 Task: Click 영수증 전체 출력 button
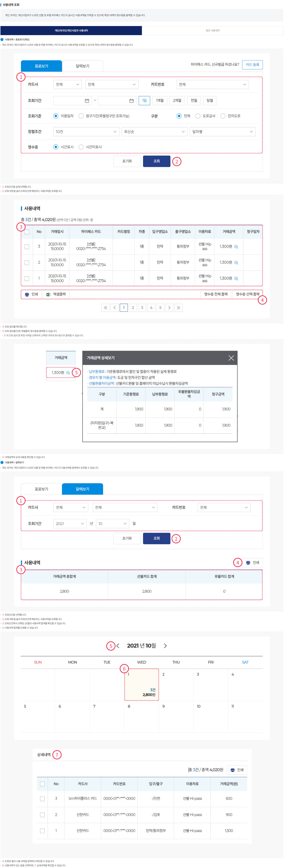[x=216, y=294]
